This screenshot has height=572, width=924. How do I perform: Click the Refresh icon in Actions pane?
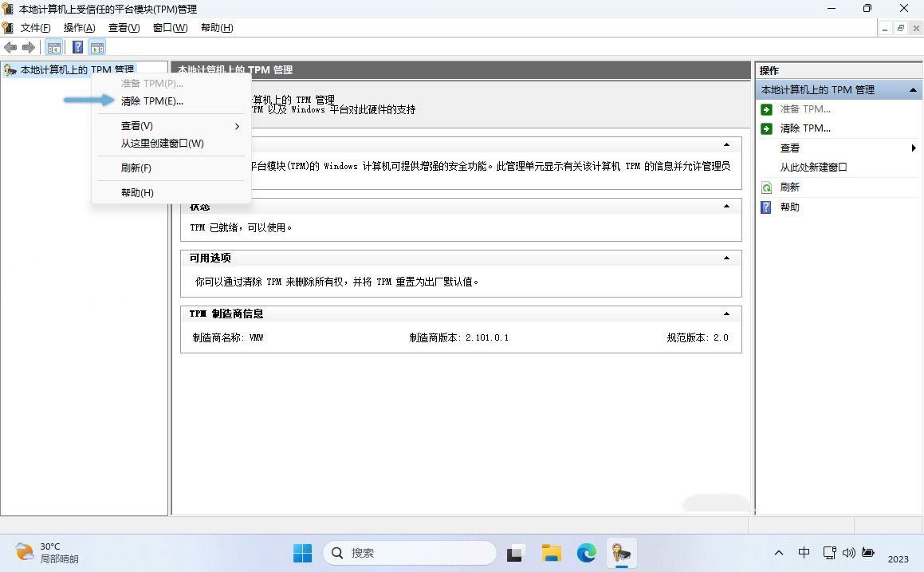766,187
